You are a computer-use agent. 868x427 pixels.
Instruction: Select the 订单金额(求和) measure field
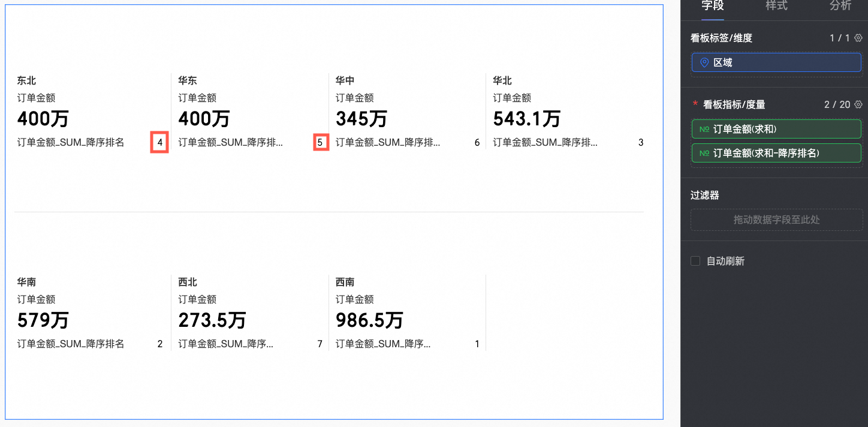coord(776,129)
